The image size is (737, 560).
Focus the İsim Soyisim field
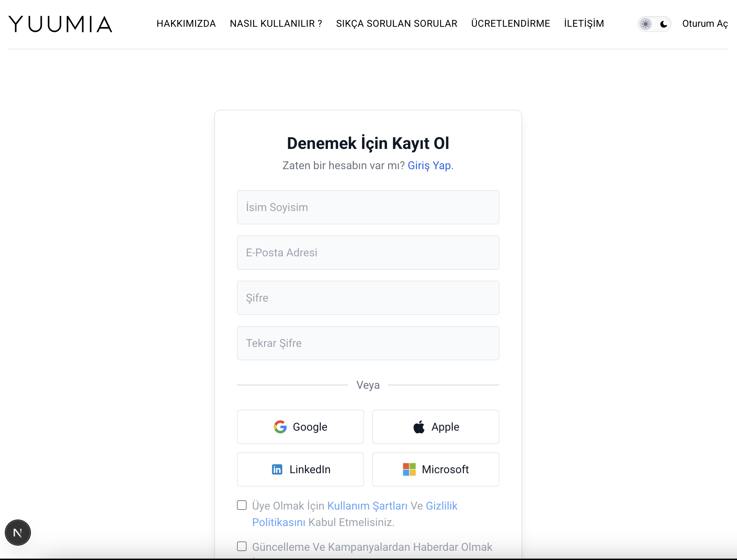368,207
